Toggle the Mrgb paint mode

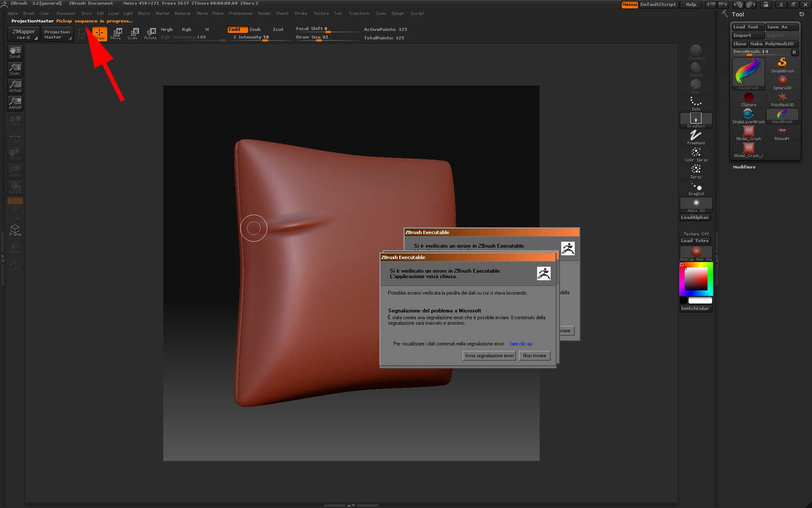coord(167,29)
